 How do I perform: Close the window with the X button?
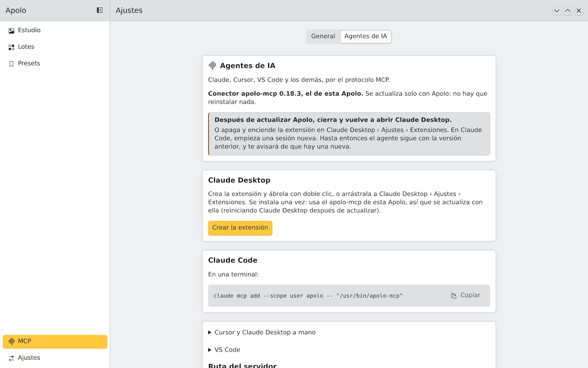click(579, 11)
